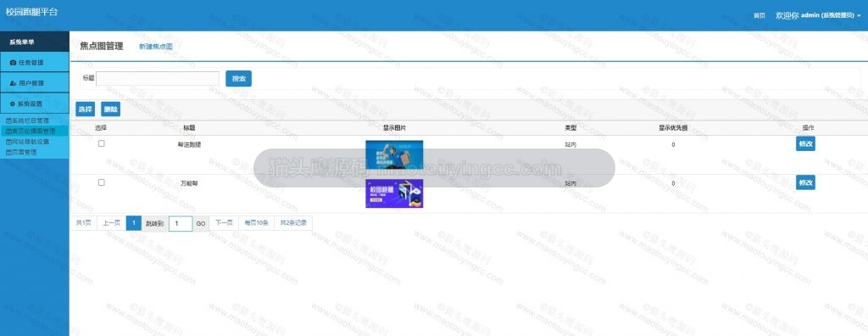Image resolution: width=868 pixels, height=336 pixels.
Task: Click the 显示优先级 column header
Action: pyautogui.click(x=672, y=128)
